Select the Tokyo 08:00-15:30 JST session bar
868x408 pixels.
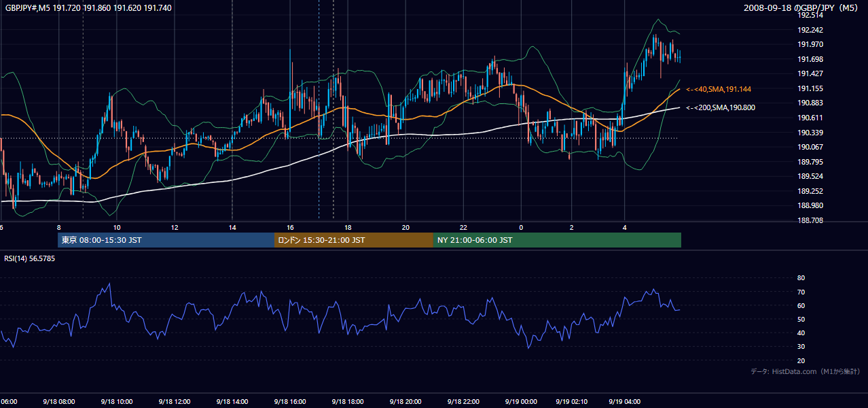166,240
